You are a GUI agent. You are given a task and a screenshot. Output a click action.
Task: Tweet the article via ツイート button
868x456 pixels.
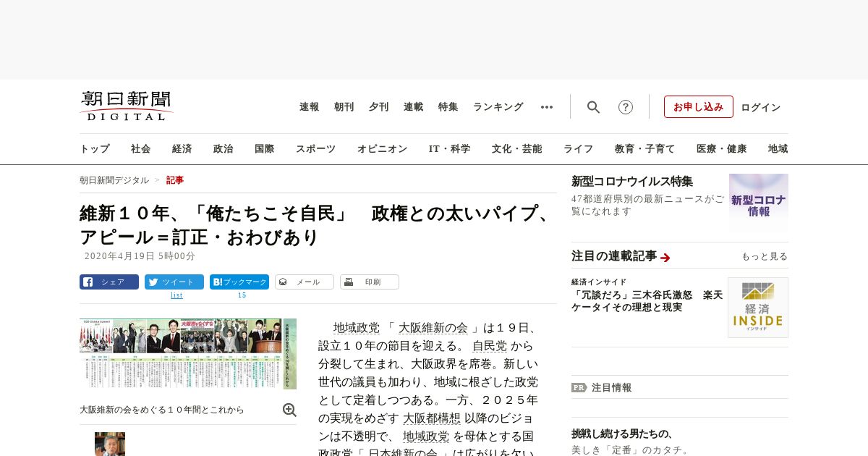[x=174, y=282]
